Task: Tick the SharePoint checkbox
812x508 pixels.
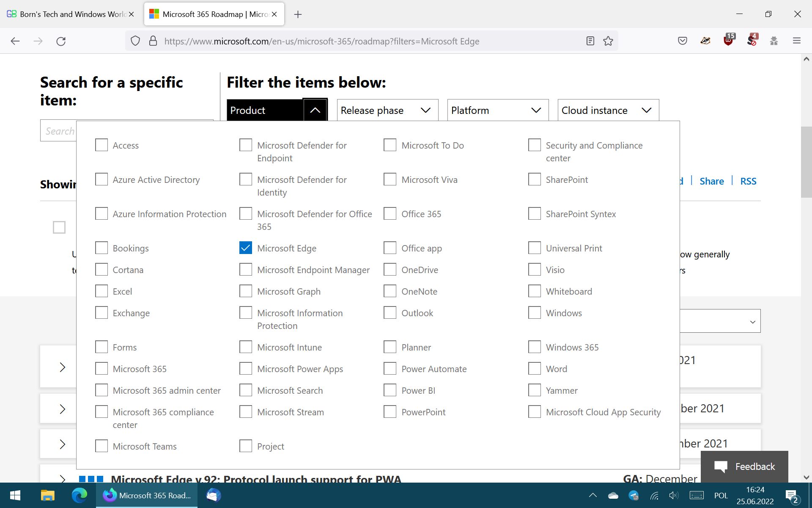Action: coord(535,179)
